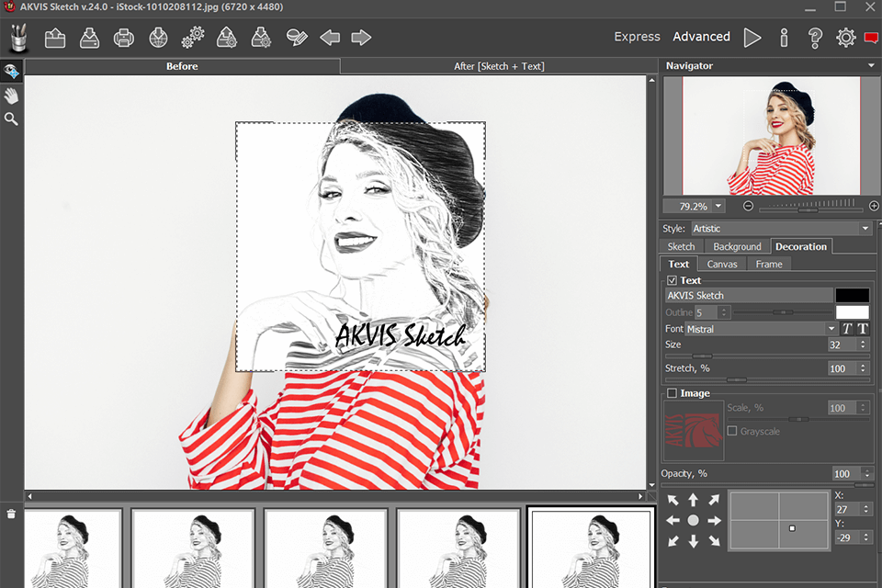Click the white outline color swatch
This screenshot has height=588, width=882.
click(x=853, y=312)
